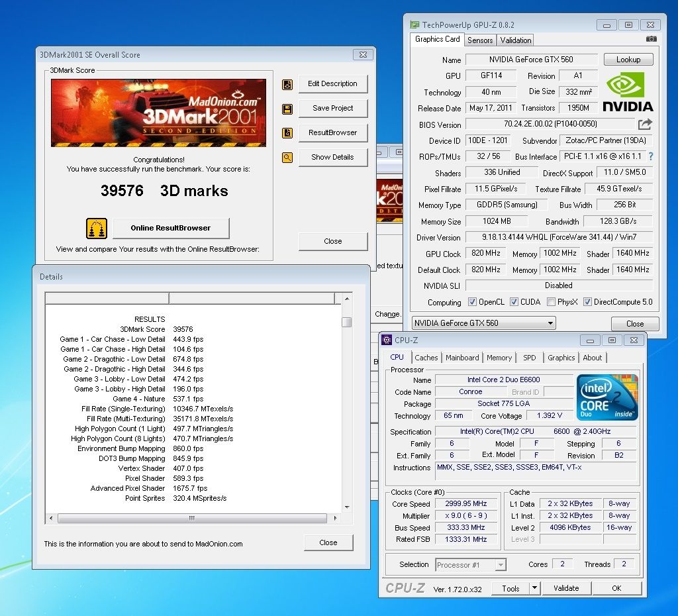678x616 pixels.
Task: Click the Bus Interface question mark icon
Action: tap(651, 156)
